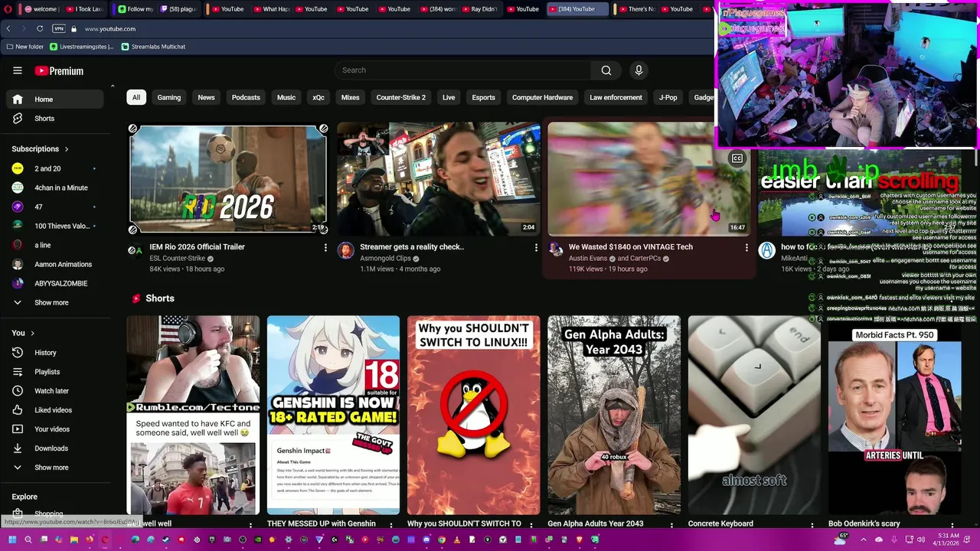Click inside the YouTube search field
Screen dimensions: 980x551
[x=462, y=70]
